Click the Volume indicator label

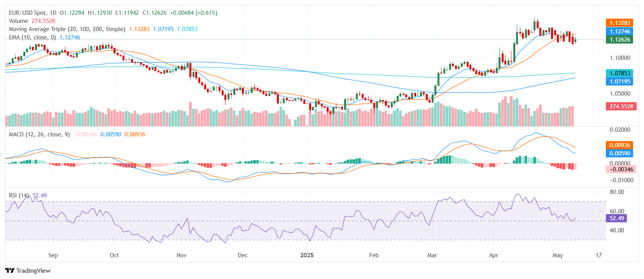click(18, 21)
